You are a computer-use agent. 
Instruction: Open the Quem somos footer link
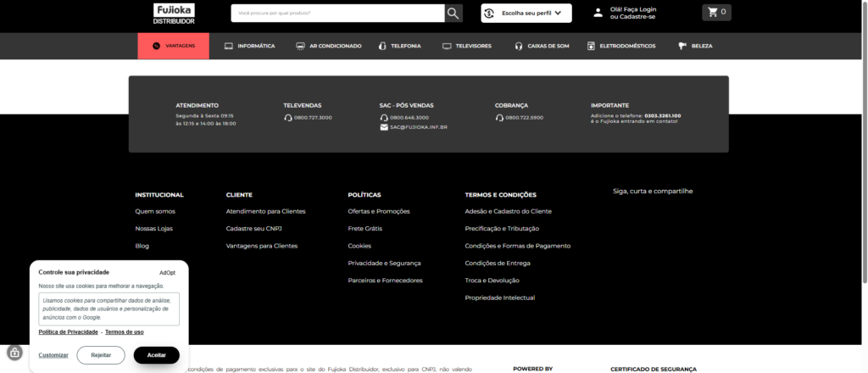coord(155,211)
